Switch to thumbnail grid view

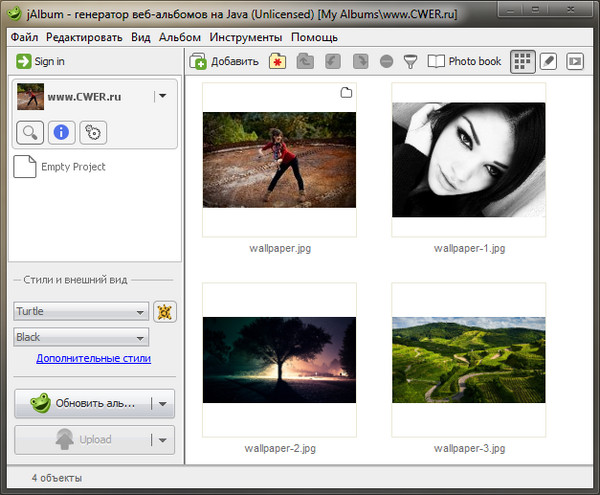522,61
